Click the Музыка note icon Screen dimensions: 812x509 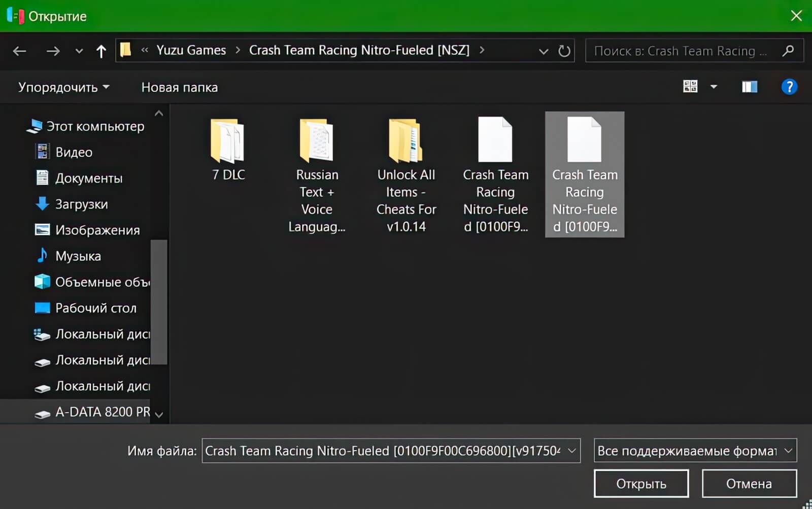pos(42,255)
